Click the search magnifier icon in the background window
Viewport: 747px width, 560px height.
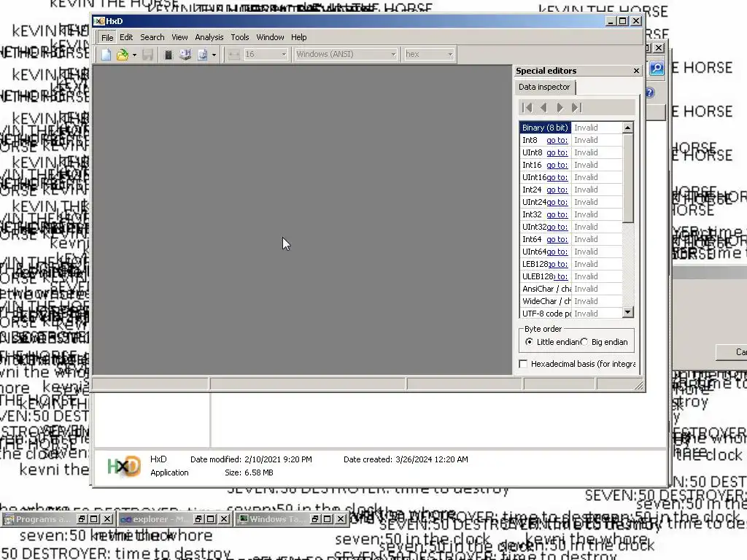tap(657, 69)
